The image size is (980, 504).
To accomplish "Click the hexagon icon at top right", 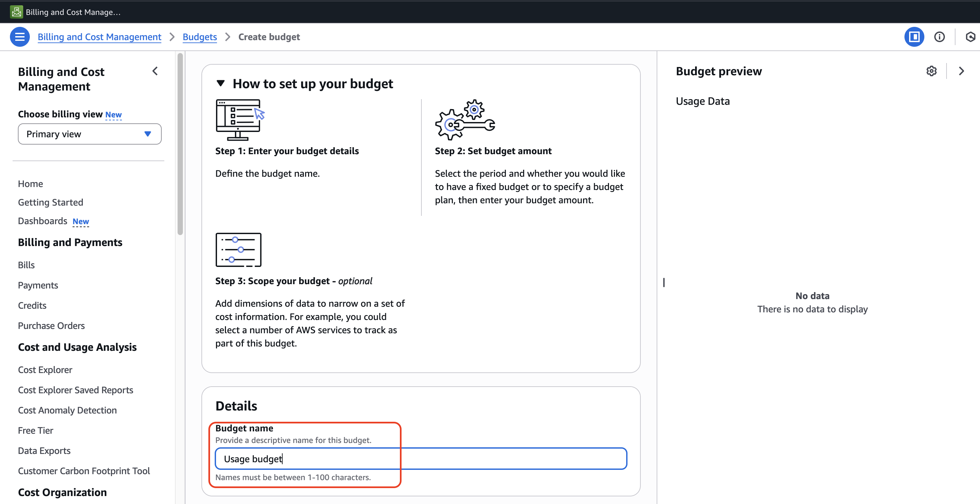I will point(970,37).
